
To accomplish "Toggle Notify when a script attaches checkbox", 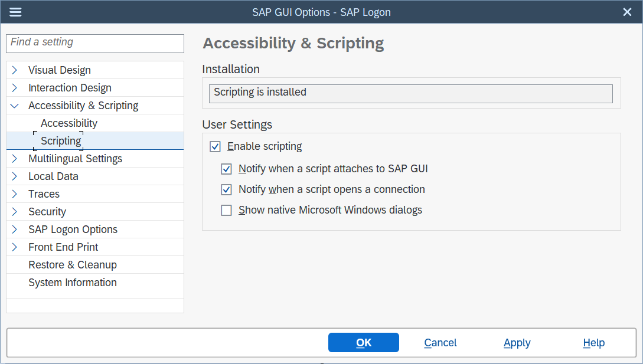I will point(226,169).
